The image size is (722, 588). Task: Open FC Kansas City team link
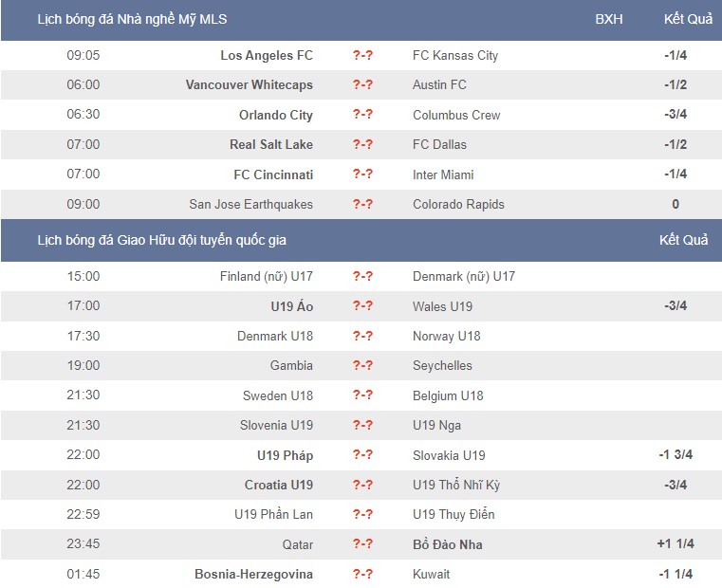(x=455, y=55)
